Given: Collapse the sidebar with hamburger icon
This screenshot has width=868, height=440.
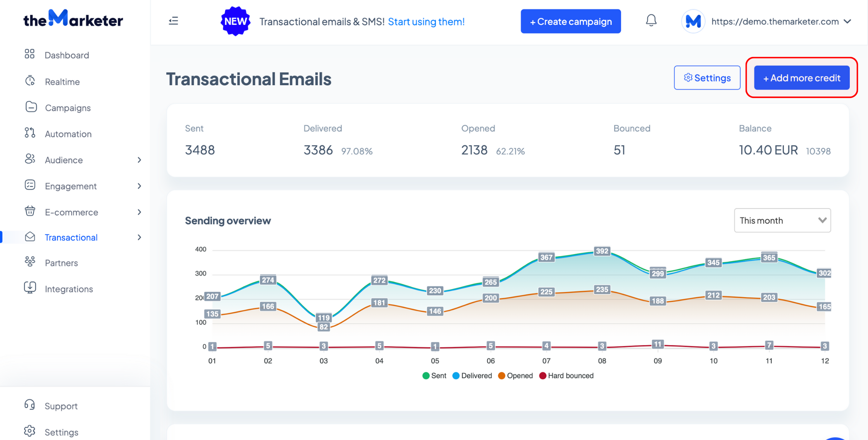Looking at the screenshot, I should pyautogui.click(x=174, y=21).
